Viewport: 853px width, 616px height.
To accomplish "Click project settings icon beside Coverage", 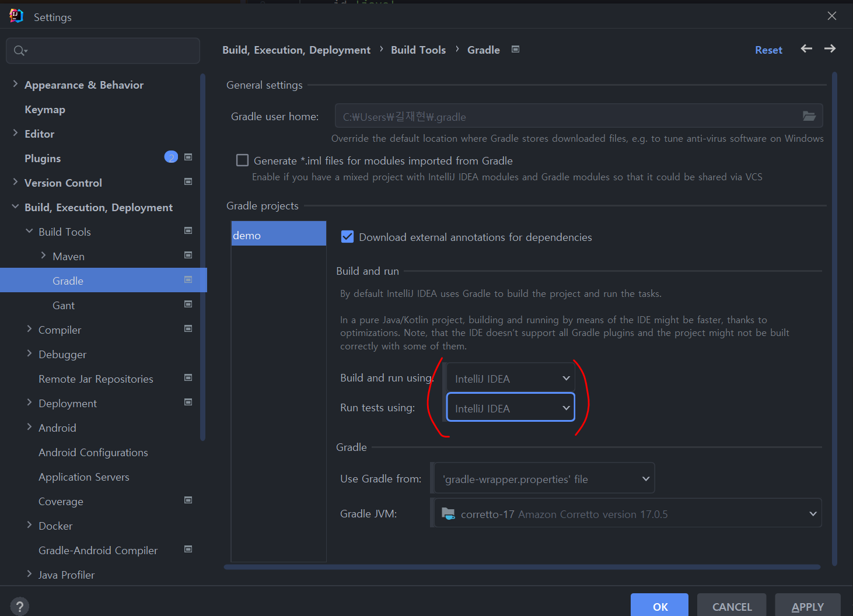I will click(x=188, y=500).
